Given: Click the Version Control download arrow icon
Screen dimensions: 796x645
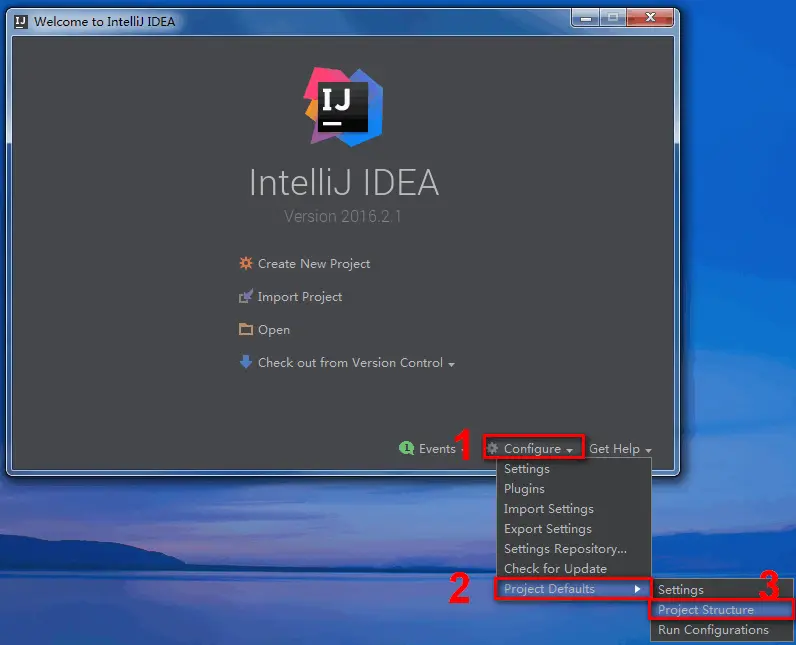Looking at the screenshot, I should pos(246,362).
